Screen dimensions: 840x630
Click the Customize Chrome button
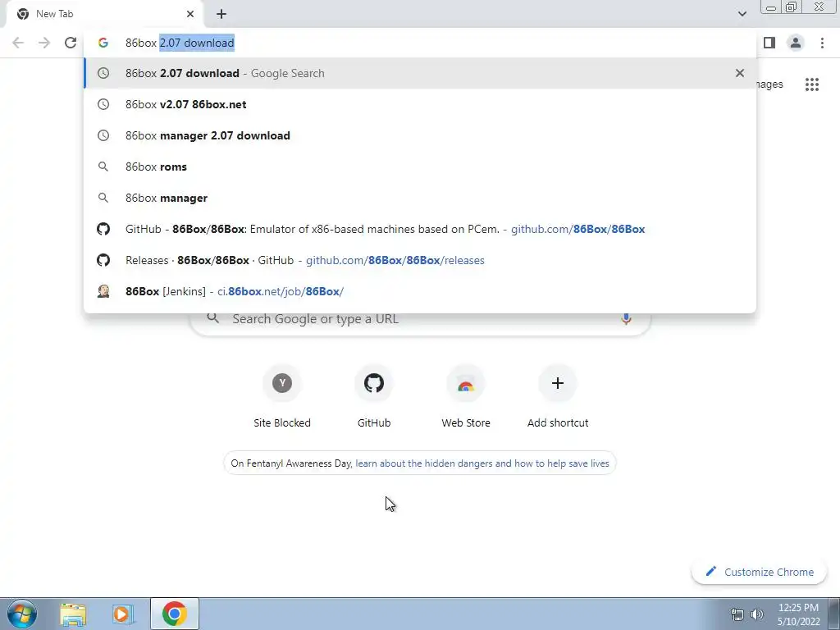[760, 572]
